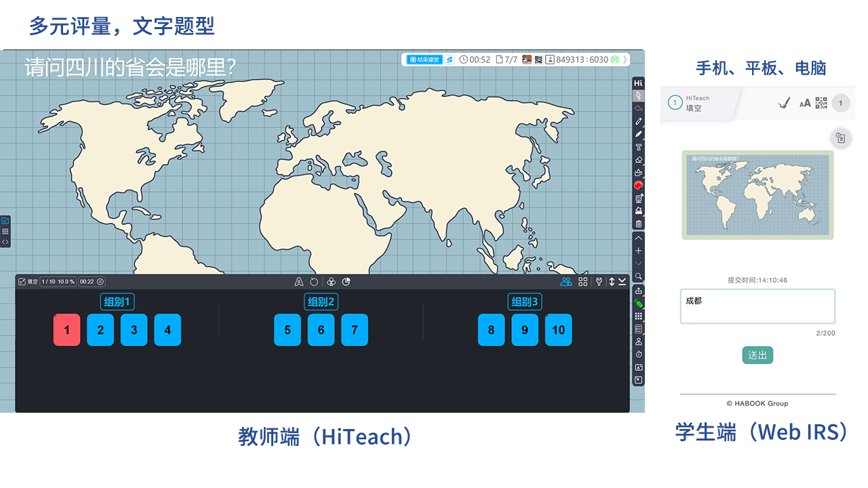Click the 结束课堂 end class button
868x488 pixels.
[x=425, y=60]
